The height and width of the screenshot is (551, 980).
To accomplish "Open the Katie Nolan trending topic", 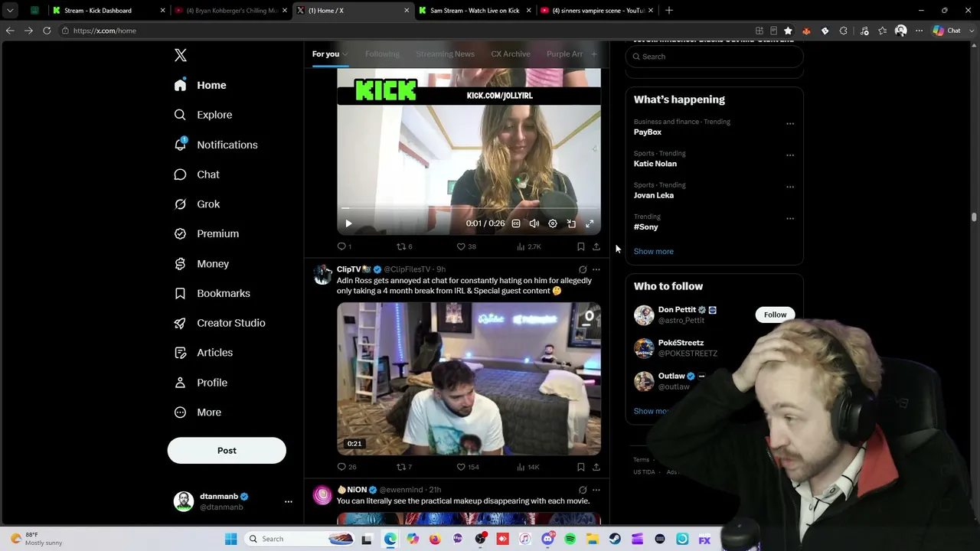I will 655,164.
